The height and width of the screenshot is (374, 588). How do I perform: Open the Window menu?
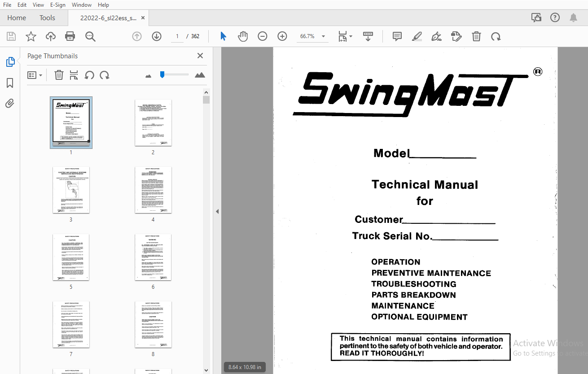82,4
